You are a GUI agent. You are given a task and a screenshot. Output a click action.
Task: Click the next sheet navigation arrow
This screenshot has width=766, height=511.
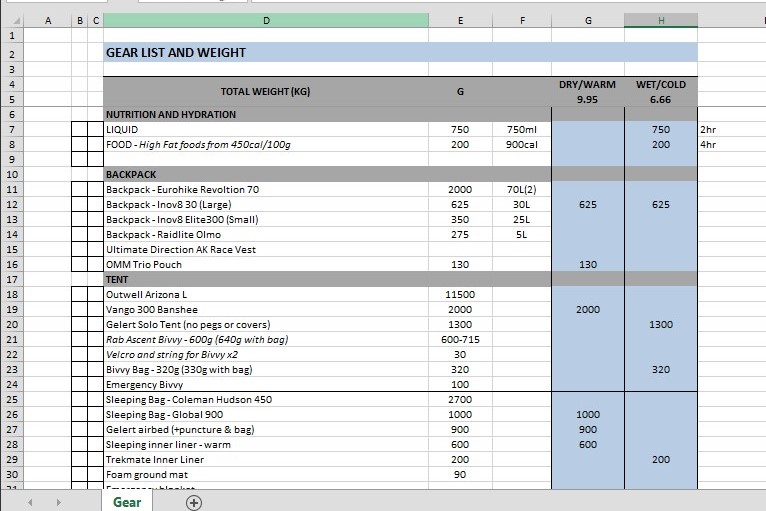(x=58, y=502)
